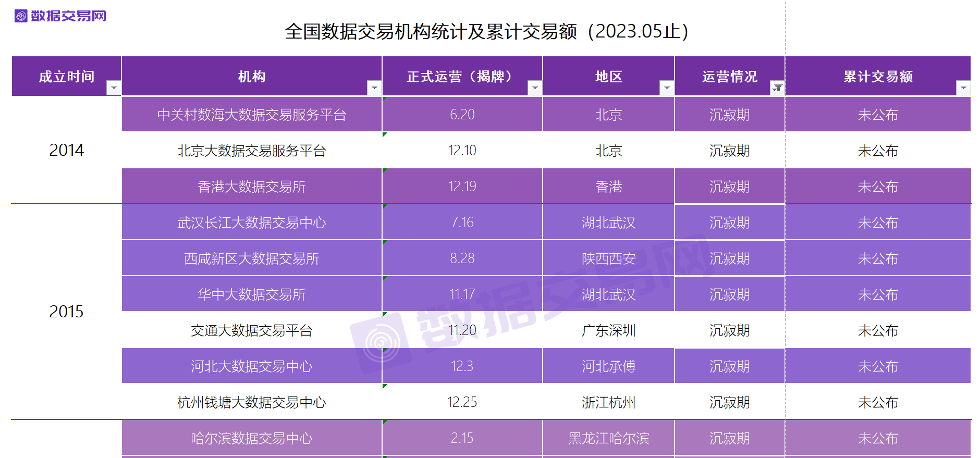980x458 pixels.
Task: Select the 广东深圳 region cell
Action: point(608,330)
